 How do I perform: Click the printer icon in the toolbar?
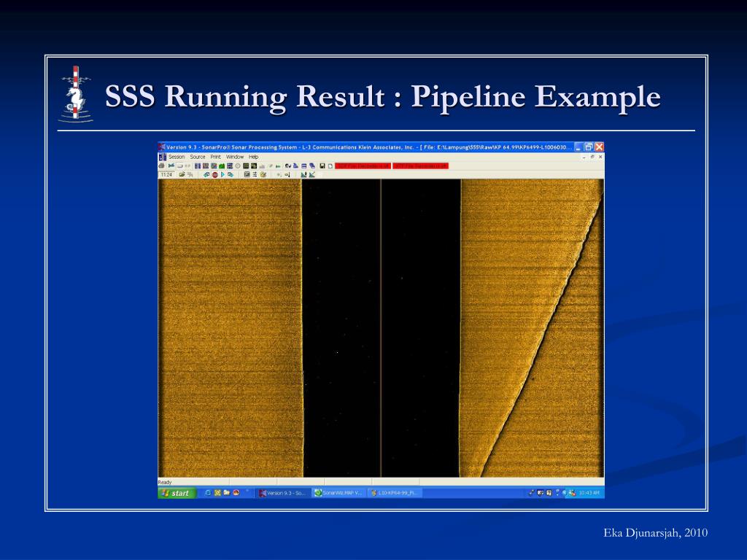pyautogui.click(x=161, y=166)
